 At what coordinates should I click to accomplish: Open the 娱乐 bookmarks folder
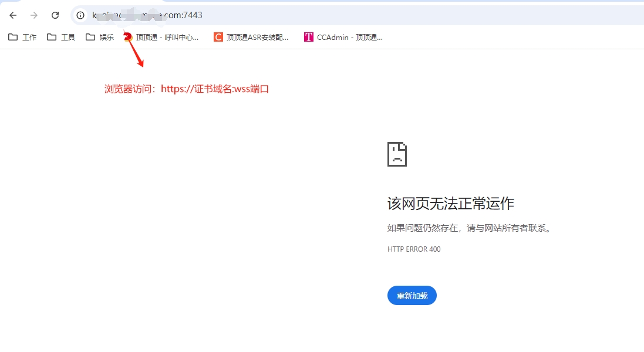pyautogui.click(x=100, y=36)
